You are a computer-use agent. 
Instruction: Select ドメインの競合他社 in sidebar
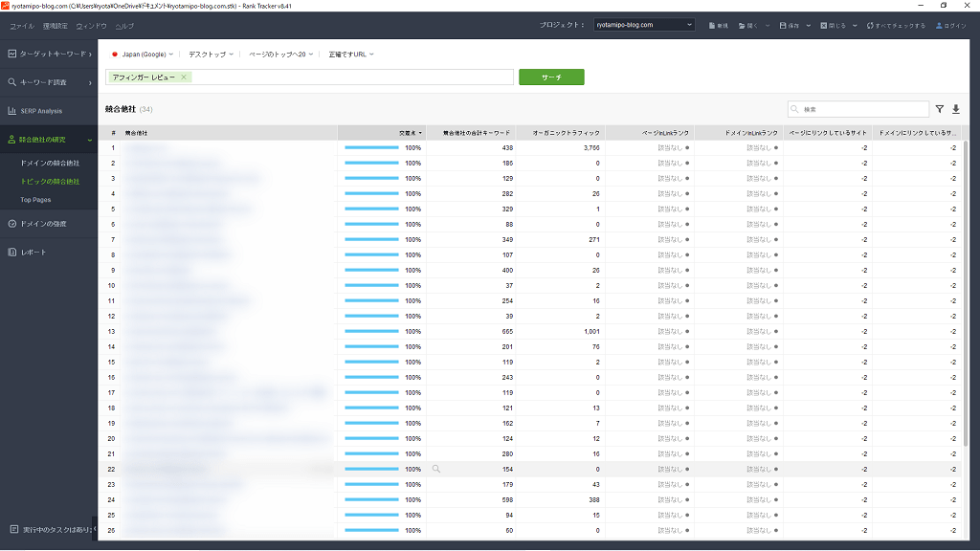point(50,164)
